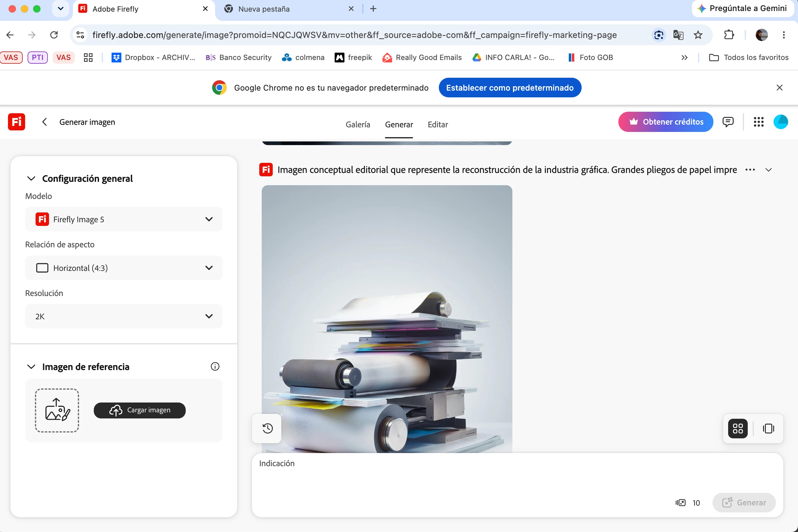
Task: Switch to the Galería tab
Action: [x=358, y=125]
